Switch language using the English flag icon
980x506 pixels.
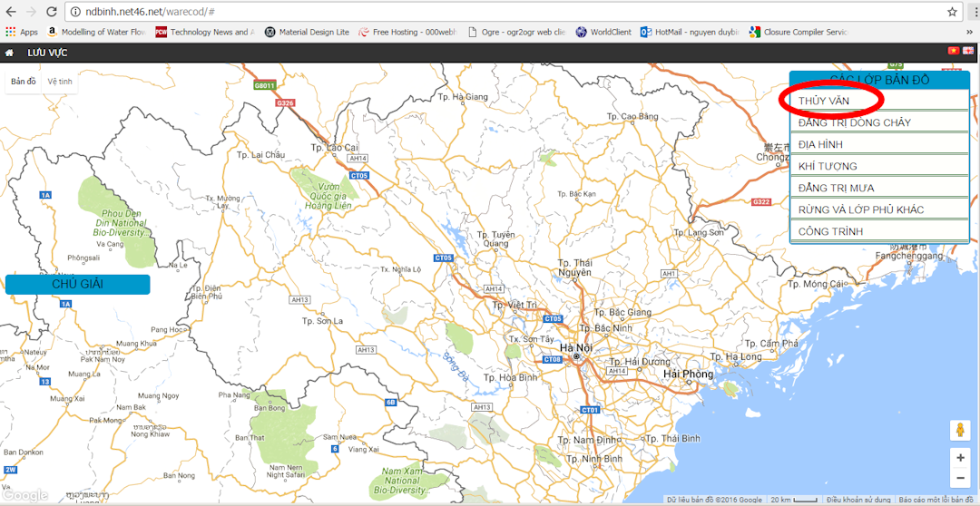tap(967, 52)
